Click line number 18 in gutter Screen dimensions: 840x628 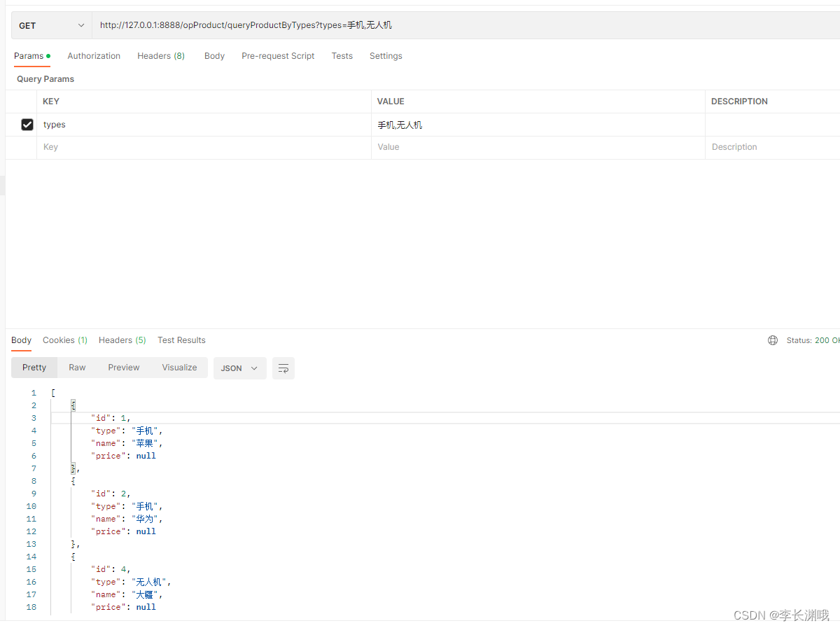(31, 607)
